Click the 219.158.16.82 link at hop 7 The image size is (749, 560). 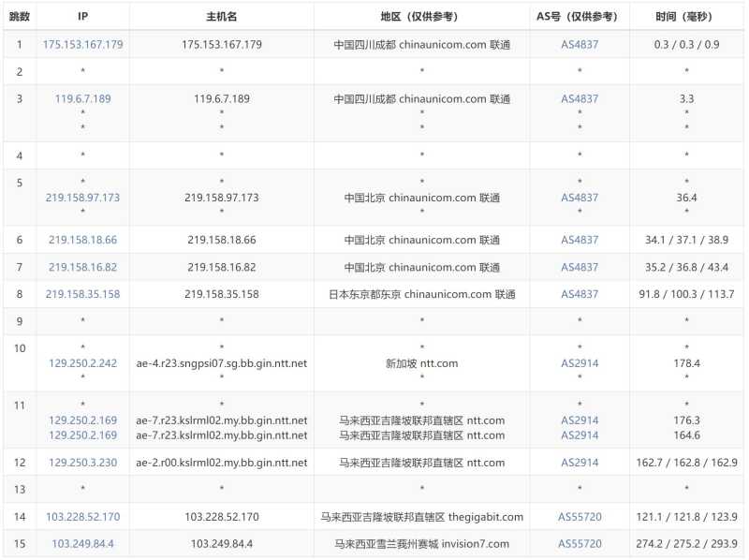(81, 267)
